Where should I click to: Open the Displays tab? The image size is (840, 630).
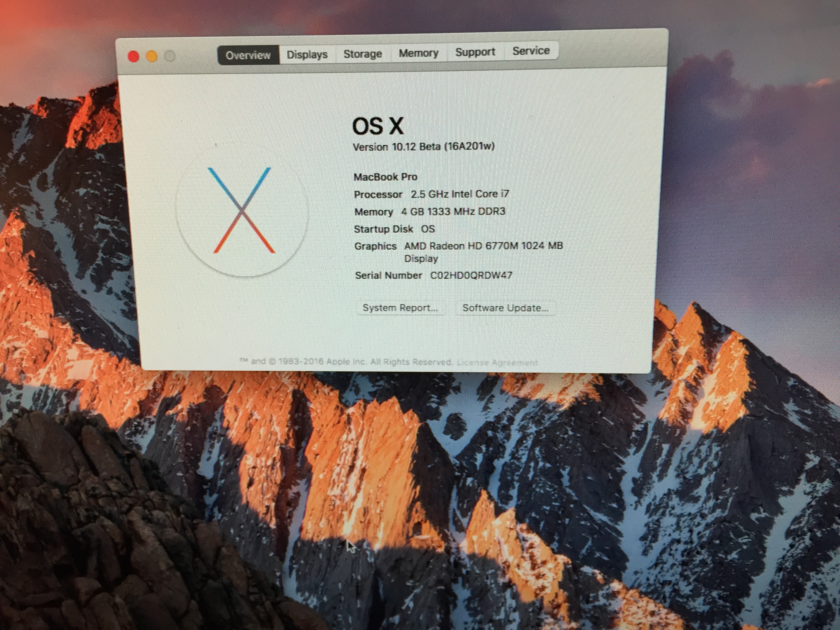coord(307,55)
